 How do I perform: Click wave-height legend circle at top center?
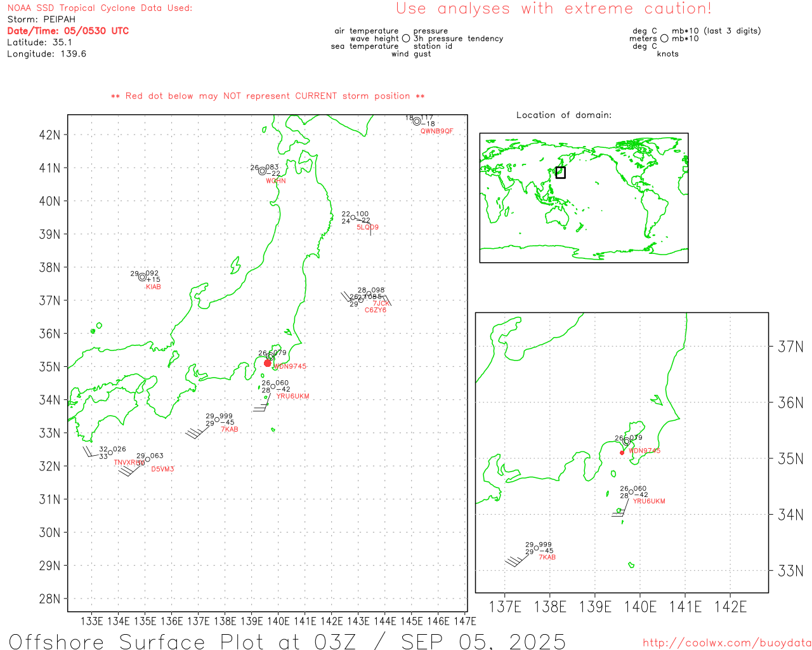point(406,38)
